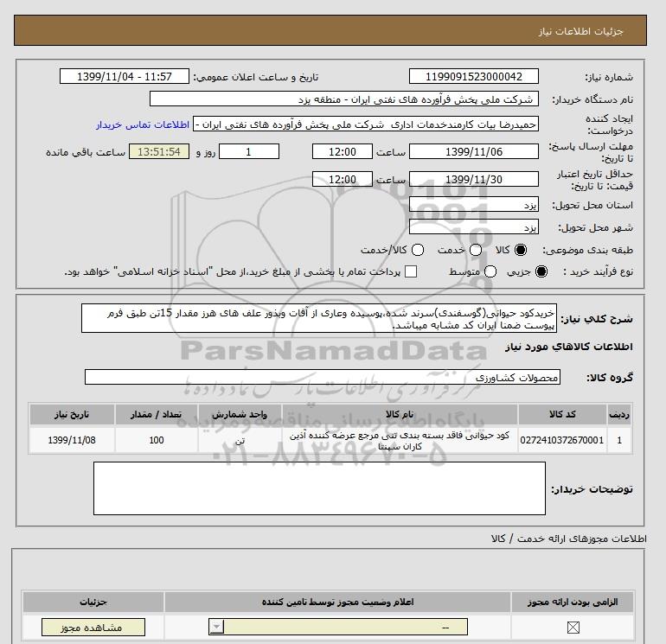Click the جزئیات اطلاعات نیاز page title
666x644 pixels.
[x=580, y=31]
